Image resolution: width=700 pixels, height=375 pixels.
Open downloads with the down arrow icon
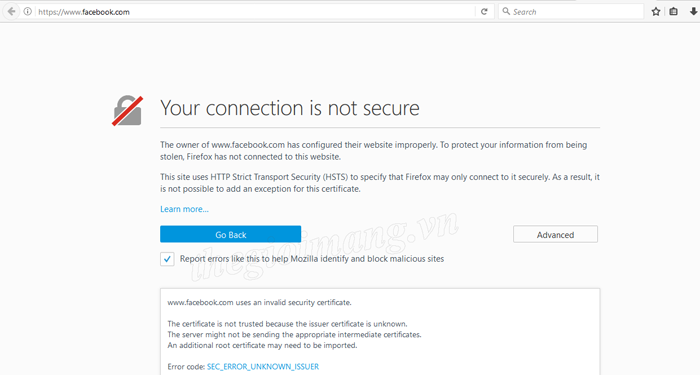point(693,12)
